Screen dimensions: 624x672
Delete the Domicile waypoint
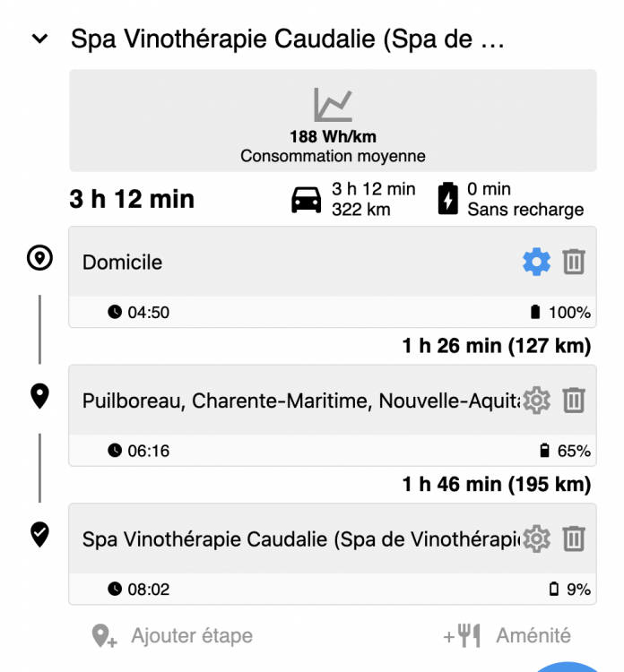[574, 262]
